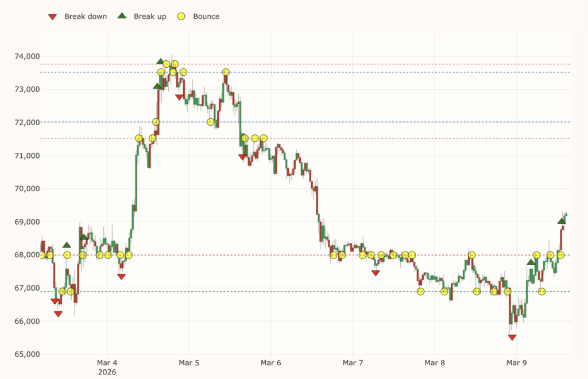Click the 2026 year label beneath Mar 4
The height and width of the screenshot is (379, 588).
(x=107, y=372)
